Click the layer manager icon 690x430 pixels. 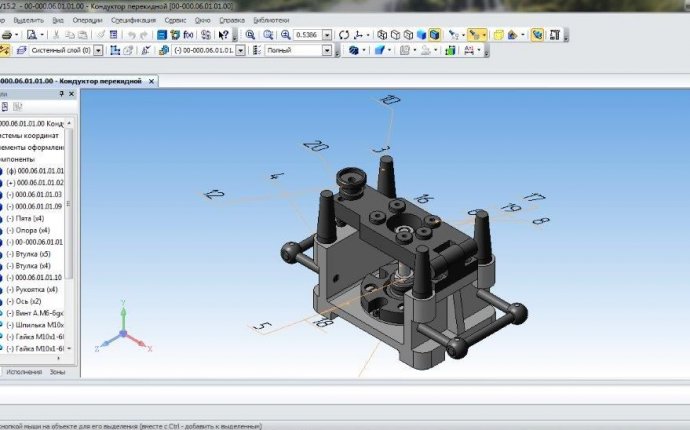coord(22,50)
